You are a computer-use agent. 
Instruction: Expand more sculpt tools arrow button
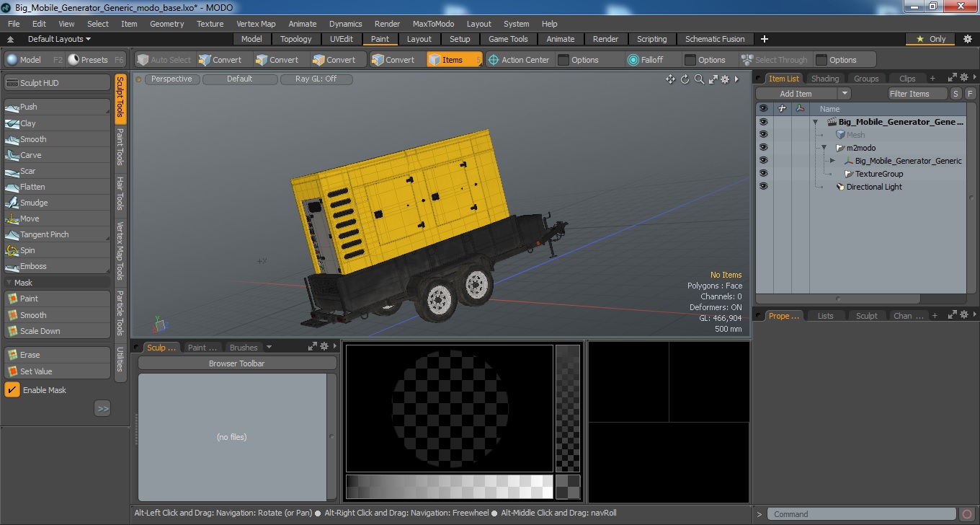point(102,409)
